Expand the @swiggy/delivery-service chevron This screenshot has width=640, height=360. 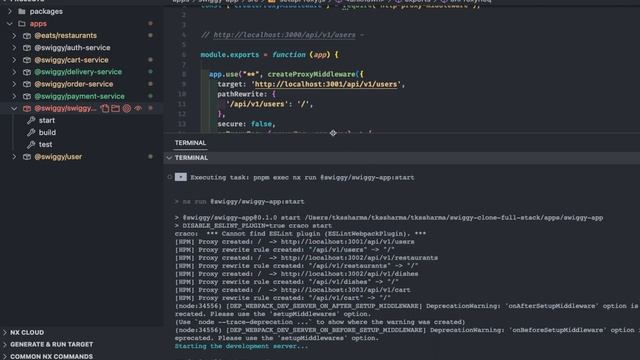(x=14, y=72)
